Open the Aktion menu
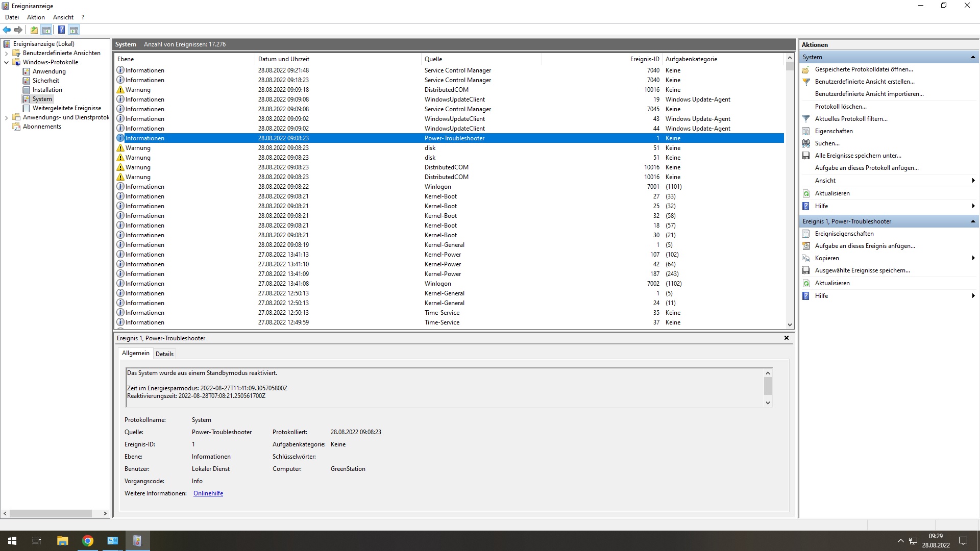980x551 pixels. [x=36, y=17]
